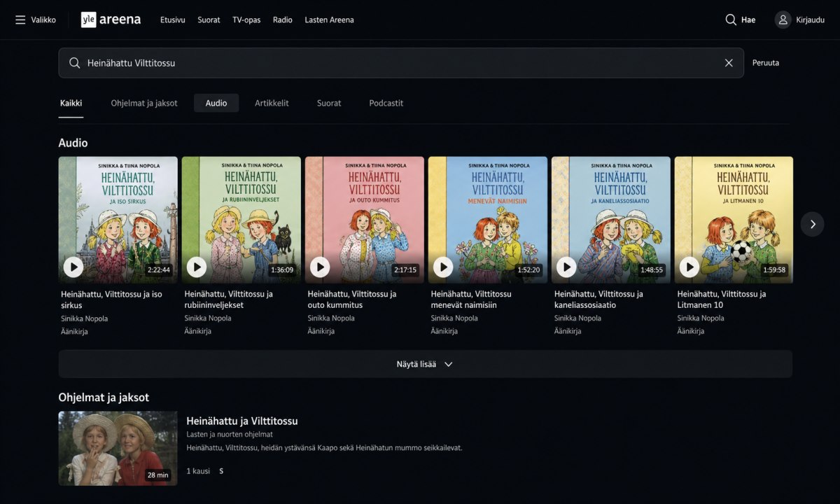Play the menevät naimisiin audiobook

click(x=443, y=267)
